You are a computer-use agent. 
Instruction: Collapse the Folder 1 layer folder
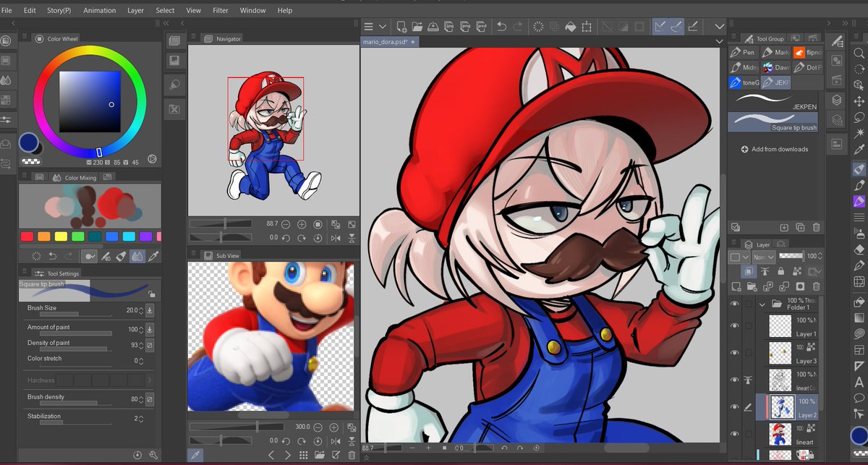pos(762,304)
